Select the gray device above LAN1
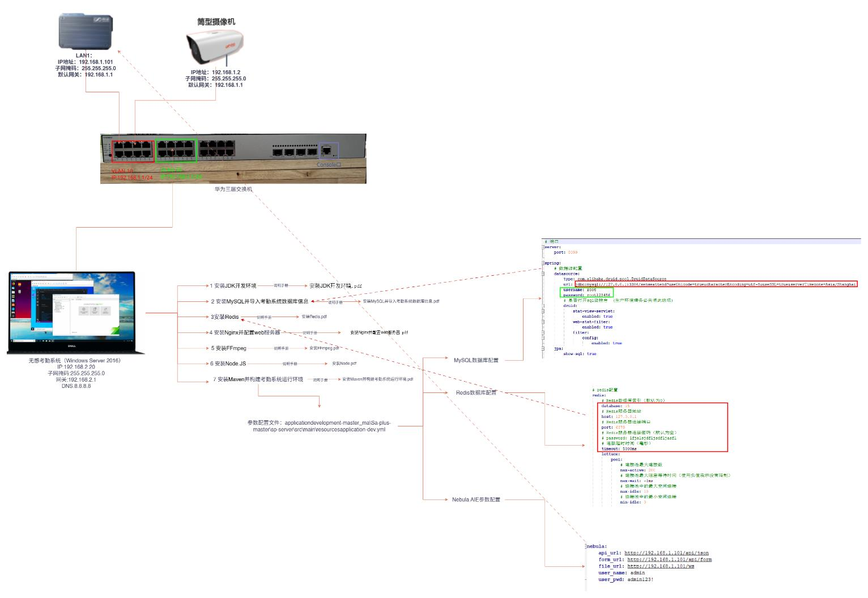The width and height of the screenshot is (868, 598). coord(86,32)
